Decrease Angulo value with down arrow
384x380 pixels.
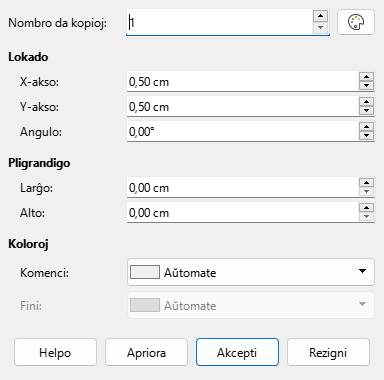coord(366,136)
